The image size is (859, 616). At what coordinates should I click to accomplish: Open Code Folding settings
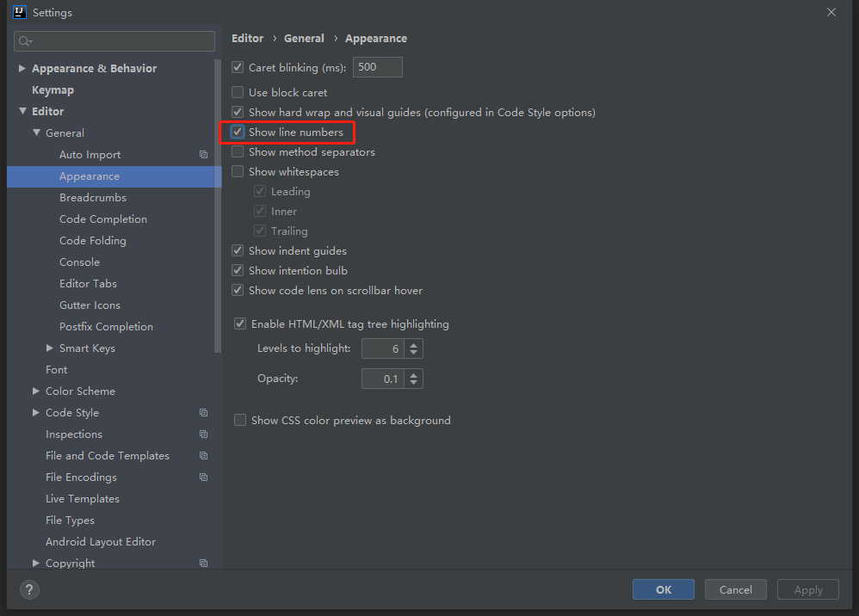[93, 240]
